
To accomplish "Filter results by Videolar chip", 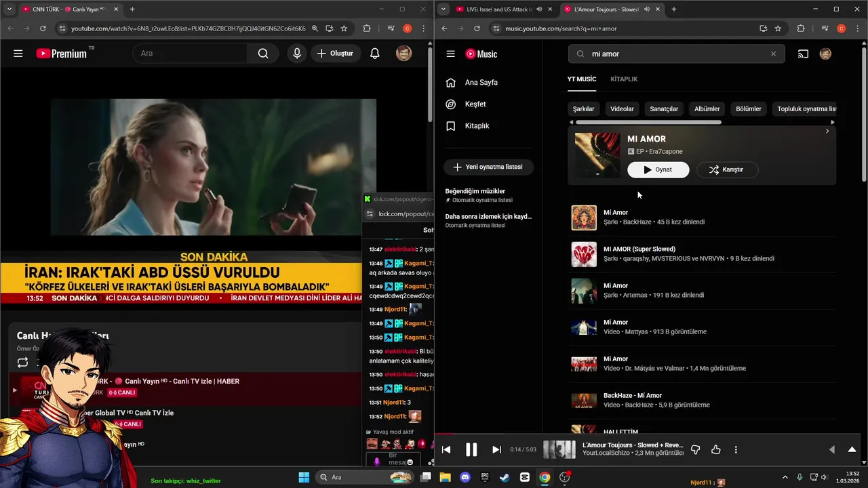I will 622,108.
